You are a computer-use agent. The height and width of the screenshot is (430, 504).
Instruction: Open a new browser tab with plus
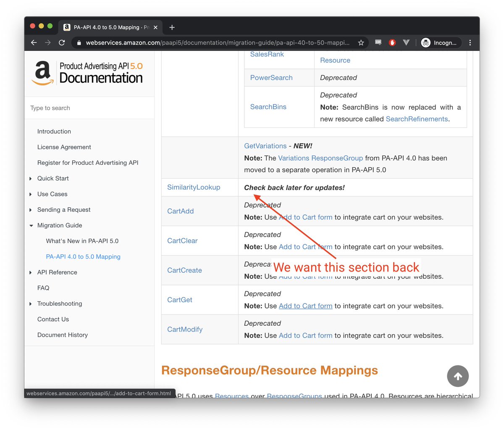[172, 27]
